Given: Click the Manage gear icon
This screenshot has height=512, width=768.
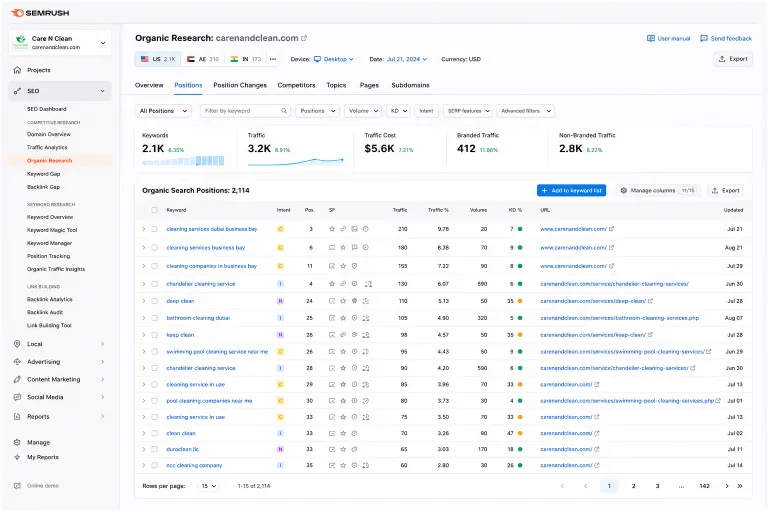Looking at the screenshot, I should (x=17, y=442).
